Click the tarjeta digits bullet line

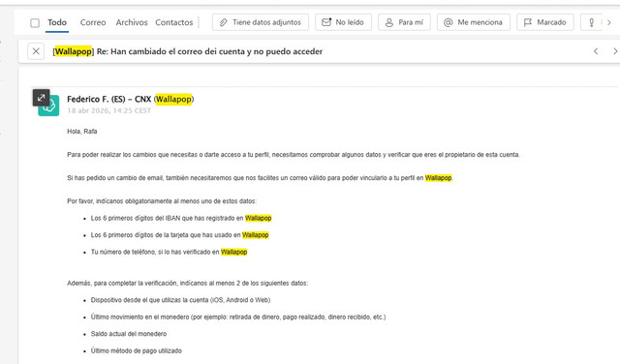tap(179, 235)
